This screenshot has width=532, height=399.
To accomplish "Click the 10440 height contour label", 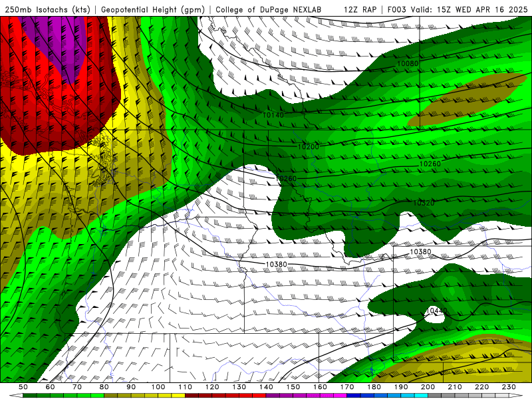I will pos(436,311).
